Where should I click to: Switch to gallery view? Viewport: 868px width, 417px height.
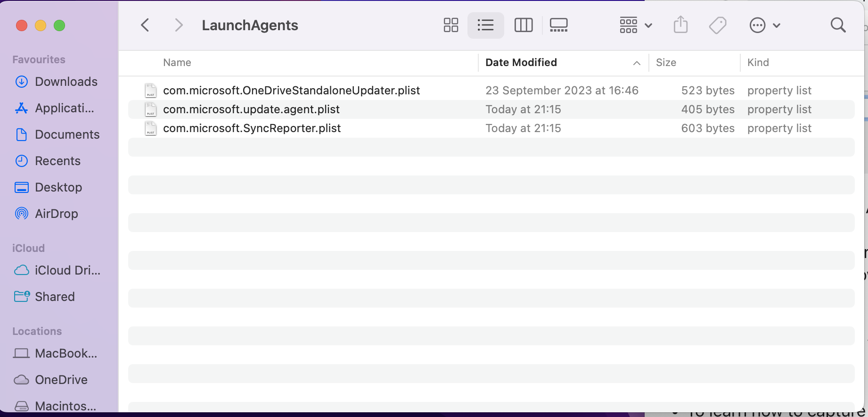tap(558, 25)
